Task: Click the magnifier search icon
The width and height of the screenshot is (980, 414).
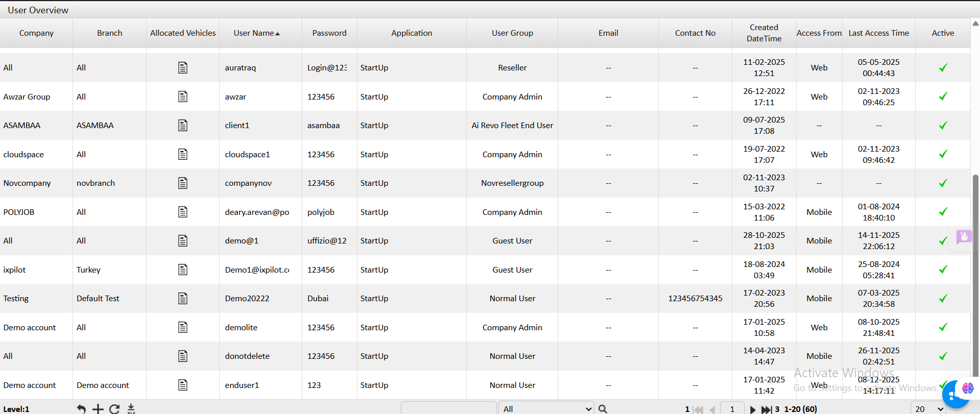Action: coord(603,409)
